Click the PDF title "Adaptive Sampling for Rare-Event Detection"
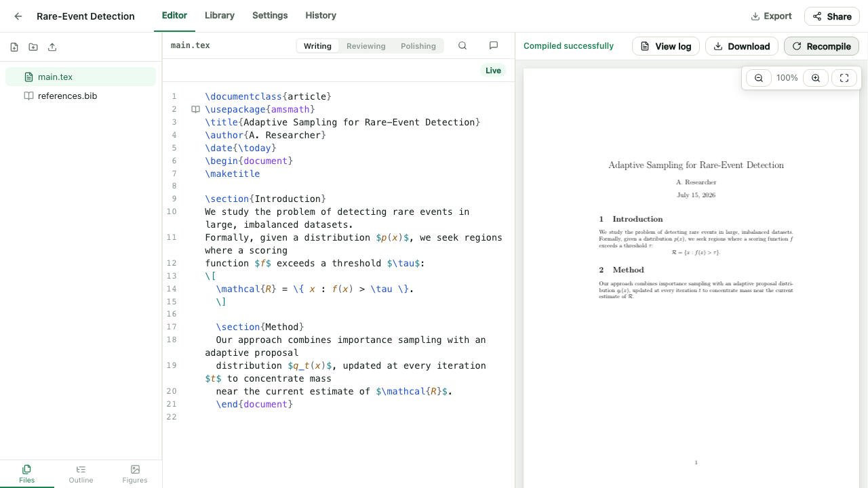 click(696, 165)
